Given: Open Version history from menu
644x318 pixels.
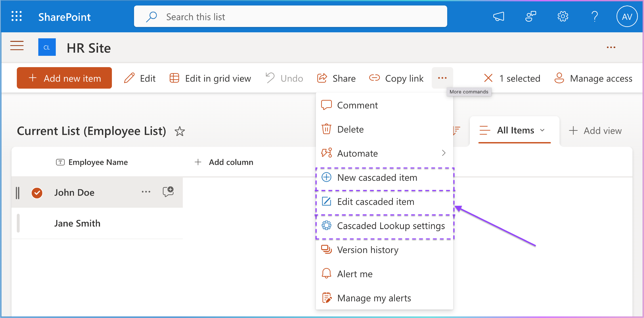Looking at the screenshot, I should pyautogui.click(x=384, y=250).
